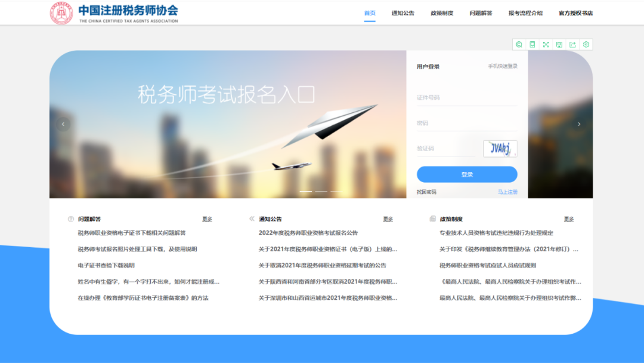Open 关于深圳市和山西省运城市 notice

[328, 298]
